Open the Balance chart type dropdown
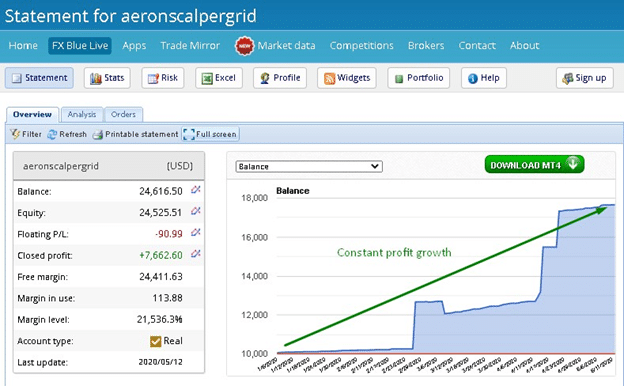Viewport: 624px width, 386px height. click(x=309, y=166)
